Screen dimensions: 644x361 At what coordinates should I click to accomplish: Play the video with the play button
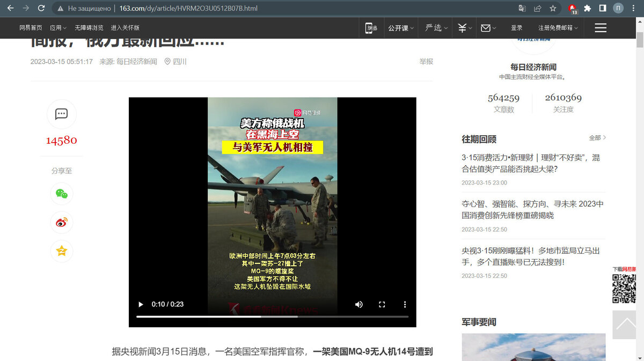pyautogui.click(x=141, y=304)
